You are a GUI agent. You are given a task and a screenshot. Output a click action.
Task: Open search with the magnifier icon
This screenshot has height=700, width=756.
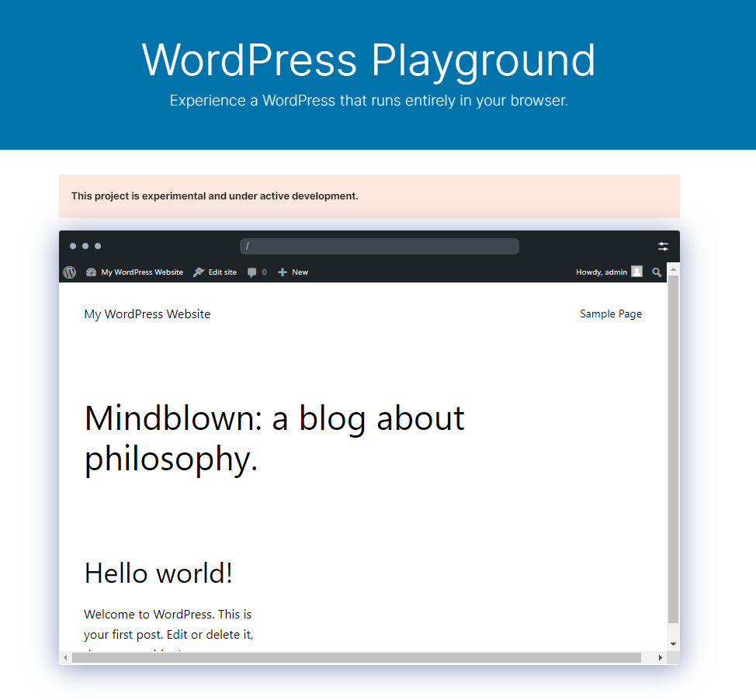pos(657,272)
